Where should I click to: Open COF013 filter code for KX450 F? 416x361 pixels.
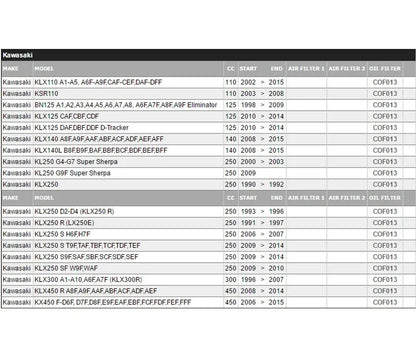pos(385,302)
